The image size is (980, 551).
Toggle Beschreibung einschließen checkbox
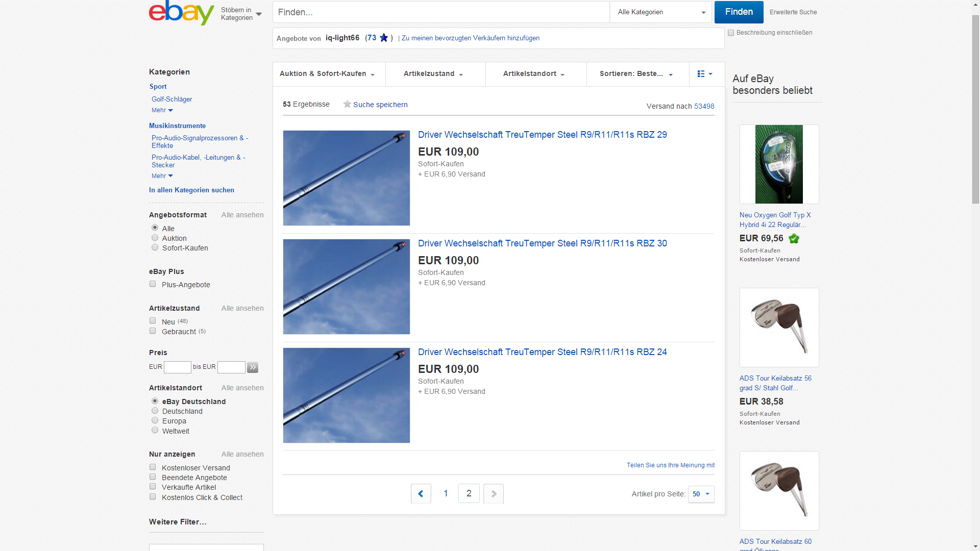pyautogui.click(x=731, y=33)
